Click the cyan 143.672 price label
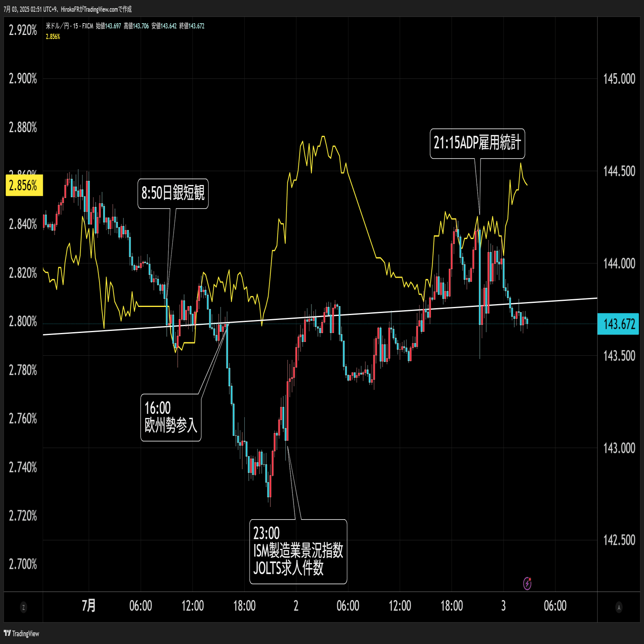644x644 pixels. point(619,324)
